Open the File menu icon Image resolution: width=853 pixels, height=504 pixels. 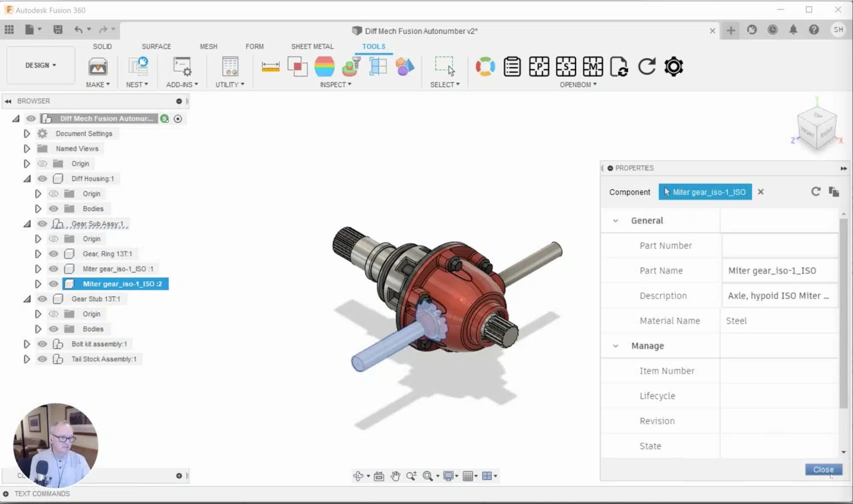pyautogui.click(x=29, y=29)
